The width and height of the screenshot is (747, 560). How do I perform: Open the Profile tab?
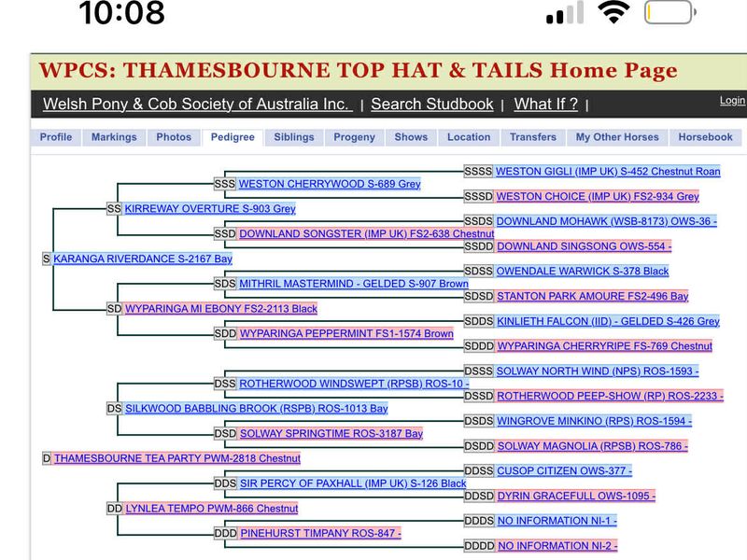(55, 137)
